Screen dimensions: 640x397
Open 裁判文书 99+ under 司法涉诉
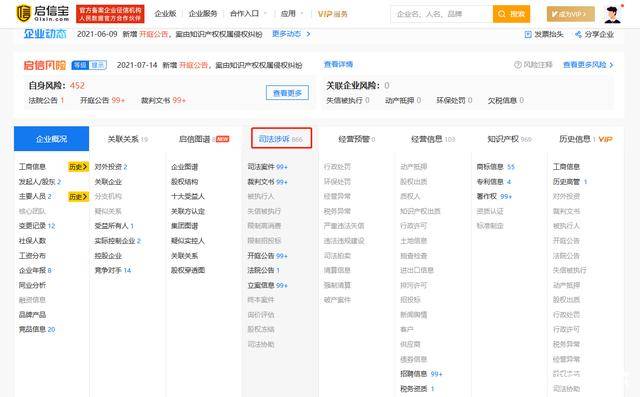267,182
